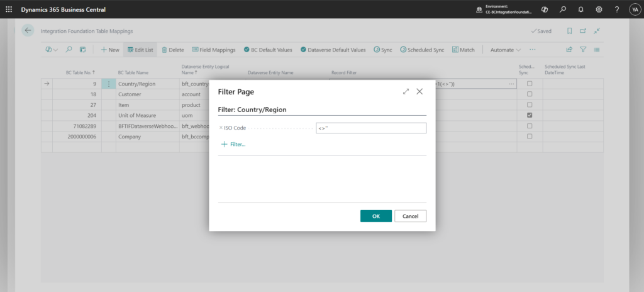Click the search magnifier in top bar
The image size is (644, 292).
click(563, 9)
